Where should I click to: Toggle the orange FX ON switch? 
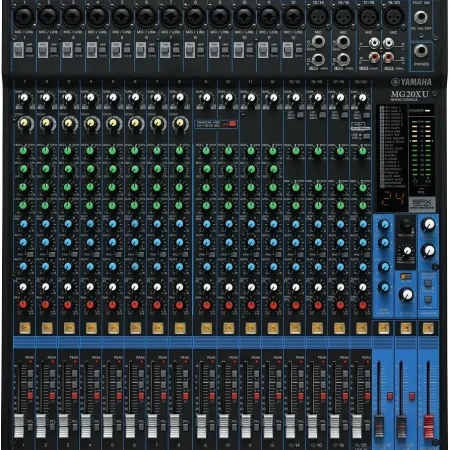pos(405,276)
